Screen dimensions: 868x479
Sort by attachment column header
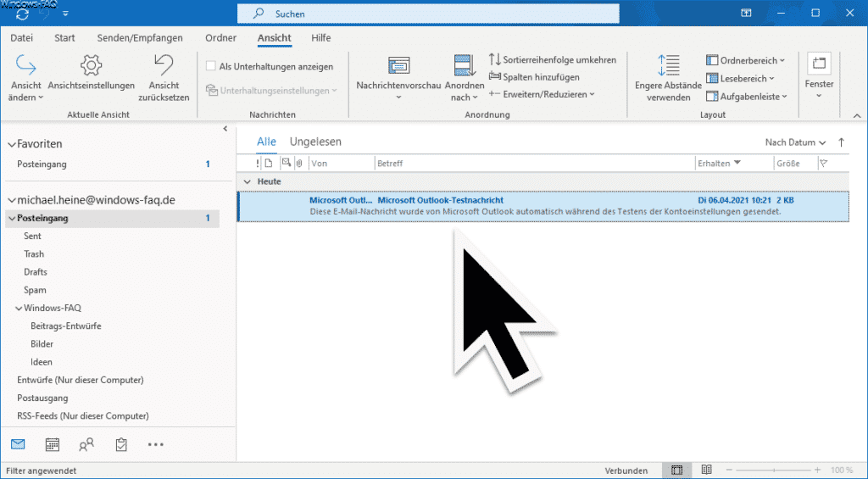(x=299, y=164)
